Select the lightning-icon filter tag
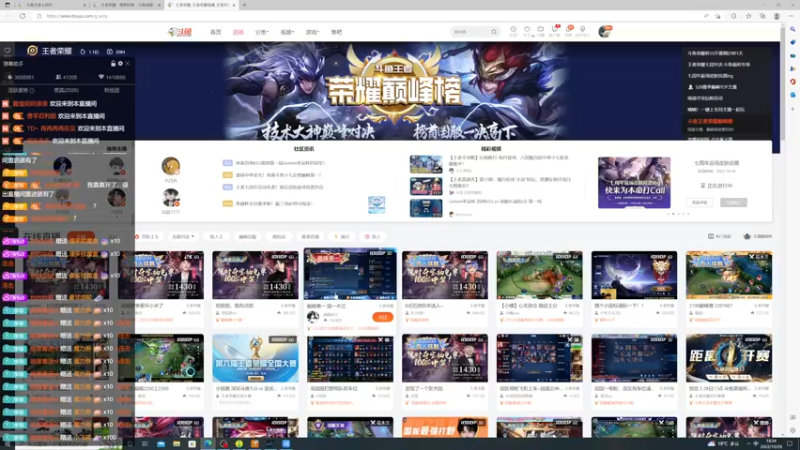The width and height of the screenshot is (800, 450). (342, 237)
